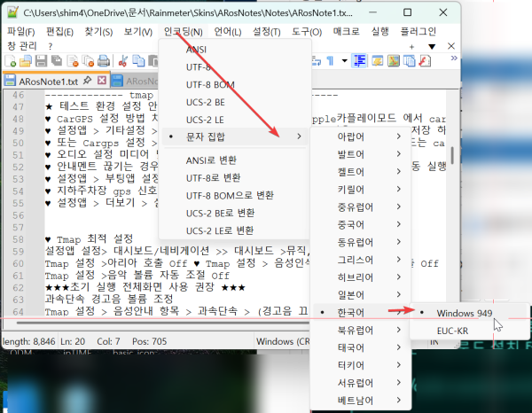Open the black triangle tab list dropdown
The height and width of the screenshot is (413, 532).
tap(432, 47)
